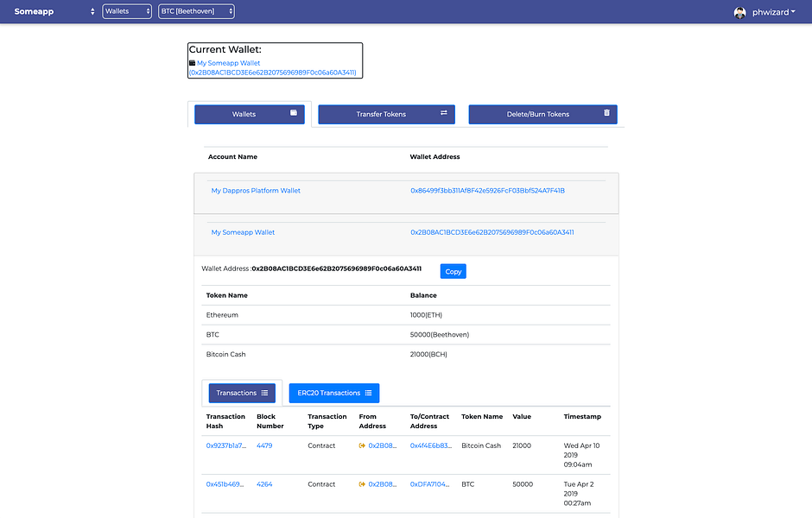Select the ERC20 Transactions tab

334,394
